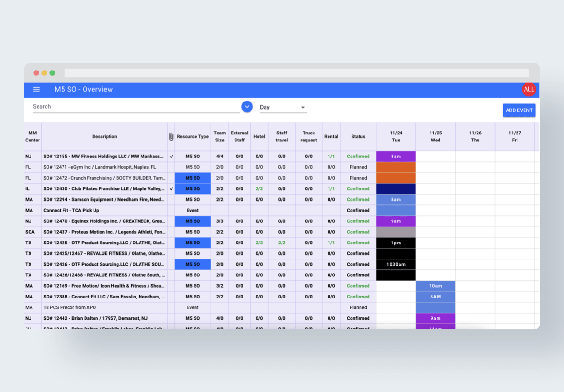Open SO# 12470 Equinox Holdings description
Screen dimensions: 564x392
(x=104, y=221)
